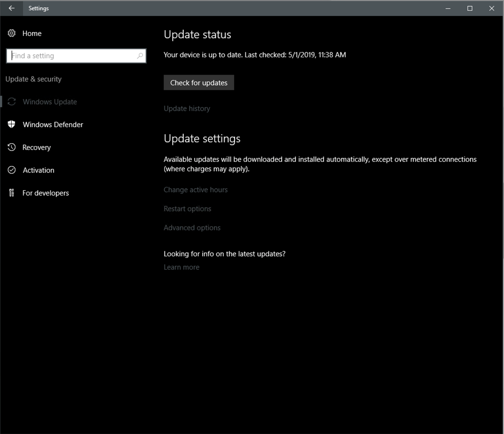Image resolution: width=504 pixels, height=434 pixels.
Task: Open the For developers section
Action: 46,193
